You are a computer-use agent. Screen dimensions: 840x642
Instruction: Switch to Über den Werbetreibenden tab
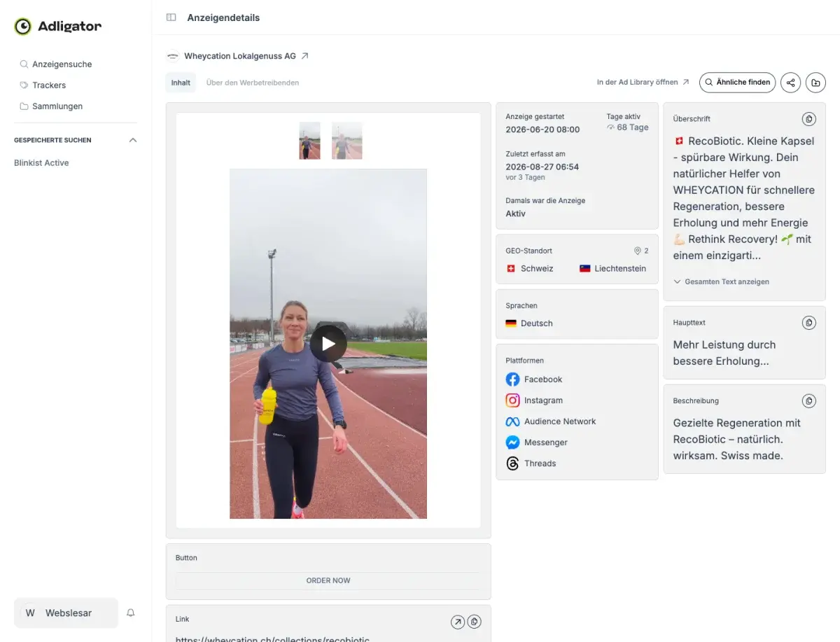[253, 83]
